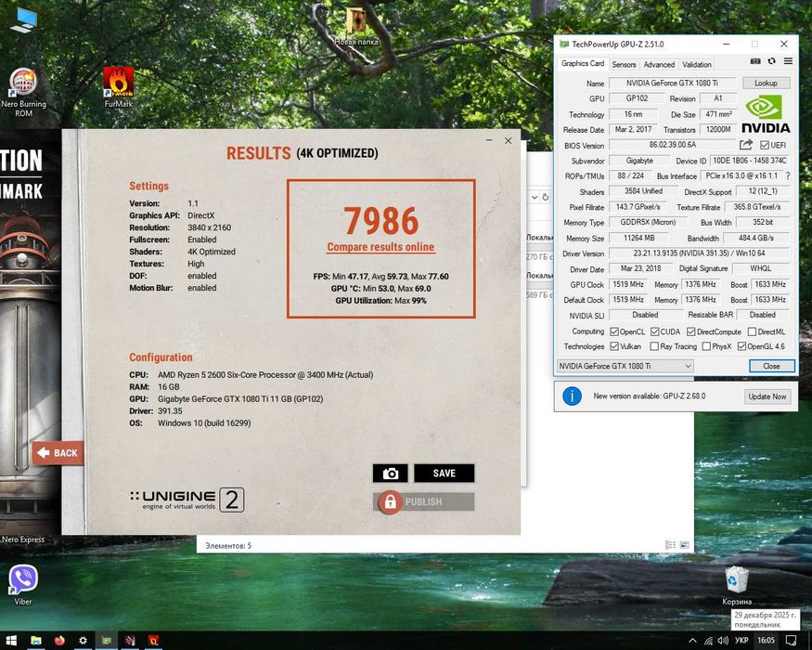812x650 pixels.
Task: Toggle the UEFI checkbox
Action: (765, 145)
